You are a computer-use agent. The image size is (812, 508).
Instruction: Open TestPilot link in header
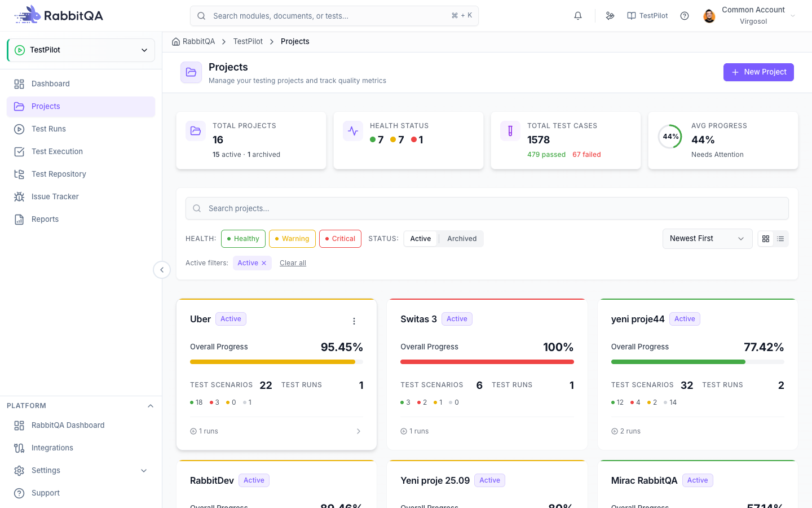(x=647, y=16)
